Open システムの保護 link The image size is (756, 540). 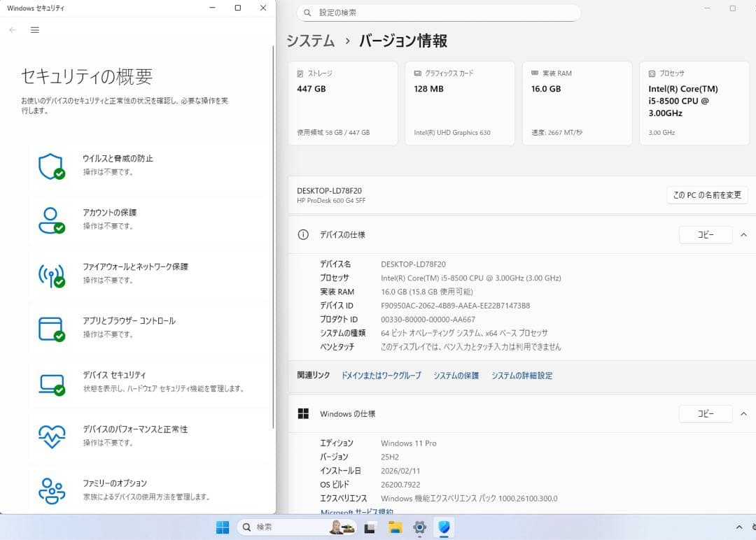456,375
